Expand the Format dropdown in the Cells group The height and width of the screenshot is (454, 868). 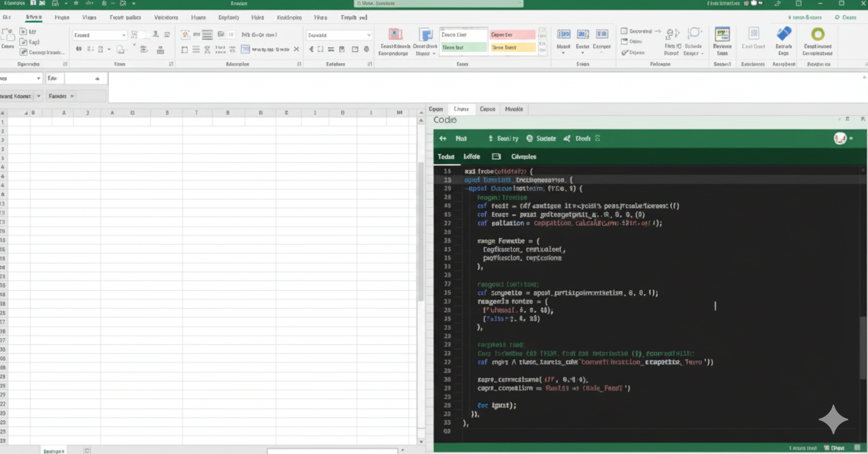(601, 52)
